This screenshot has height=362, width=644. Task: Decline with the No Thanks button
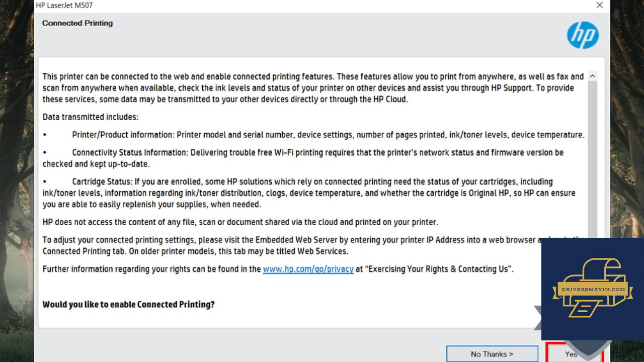pyautogui.click(x=492, y=354)
